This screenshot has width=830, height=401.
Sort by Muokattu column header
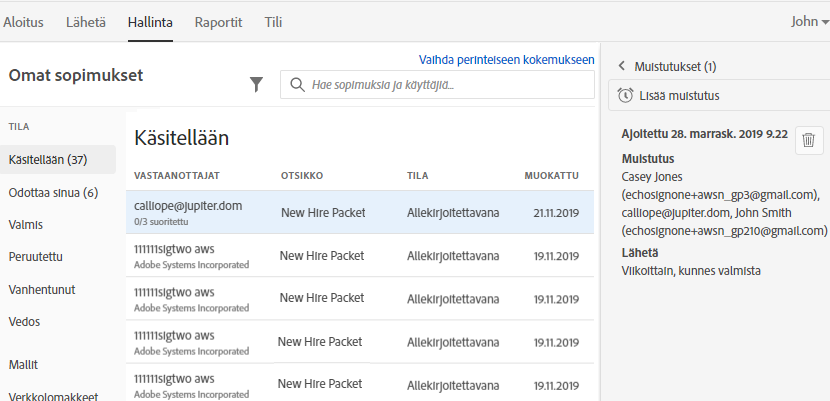551,175
